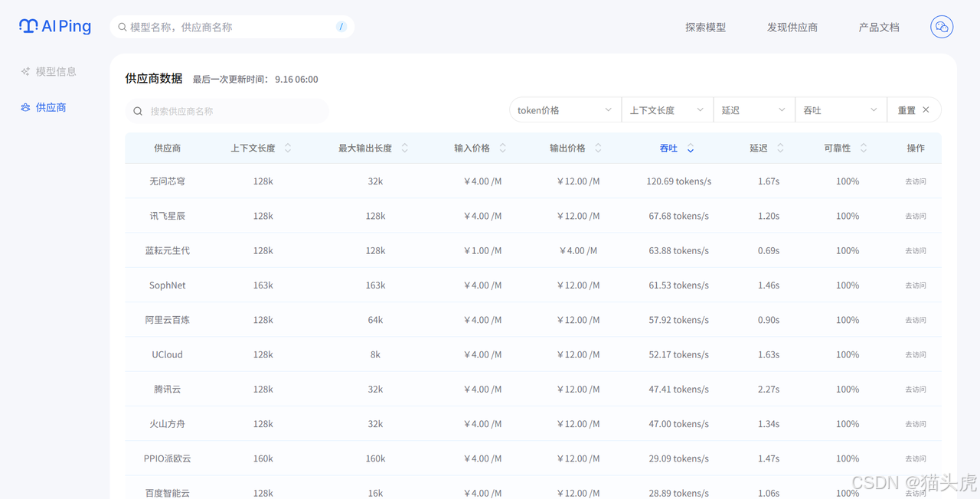Open the 上下文长度 filter dropdown
This screenshot has width=980, height=499.
[x=668, y=110]
